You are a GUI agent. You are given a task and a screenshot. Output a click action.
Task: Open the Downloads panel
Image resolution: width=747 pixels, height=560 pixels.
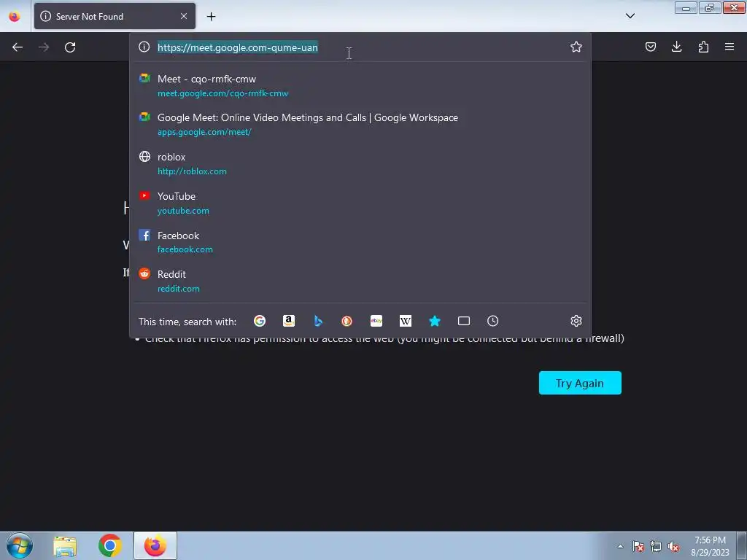pyautogui.click(x=676, y=47)
